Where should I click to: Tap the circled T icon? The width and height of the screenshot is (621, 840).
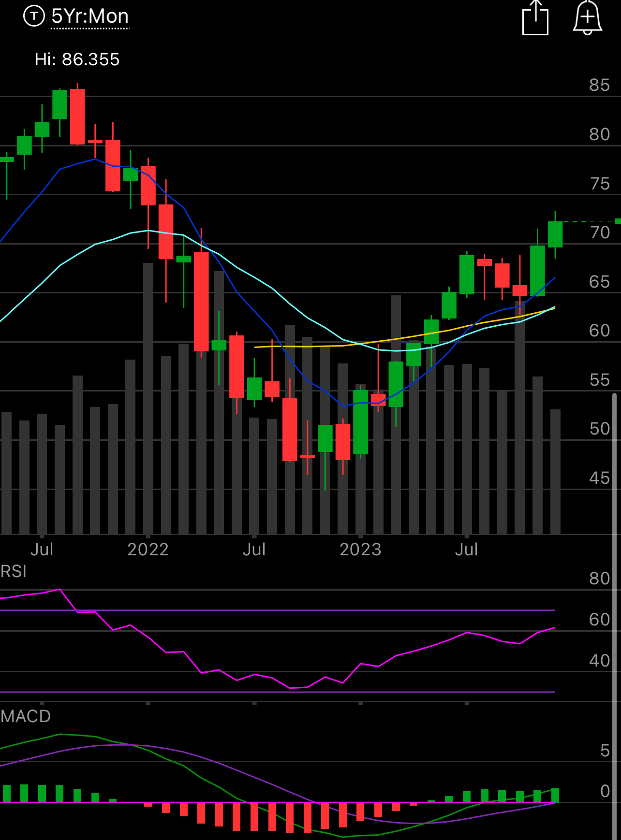coord(34,16)
